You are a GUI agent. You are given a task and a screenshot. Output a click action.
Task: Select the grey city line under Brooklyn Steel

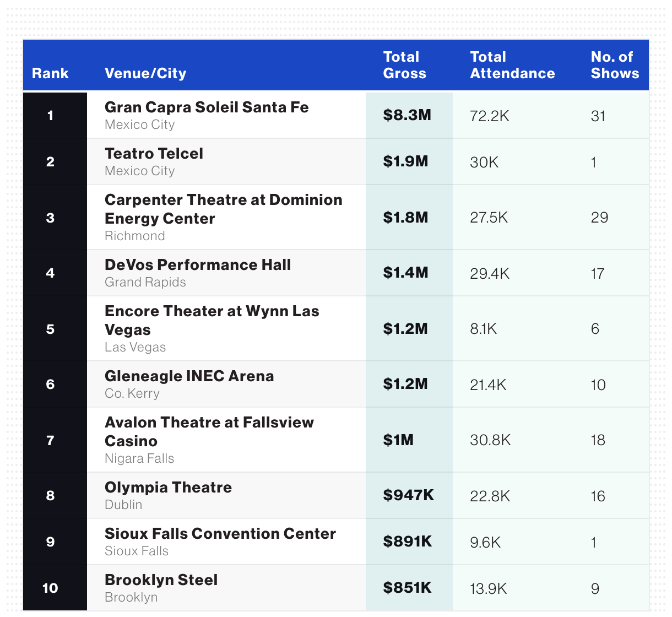point(131,597)
